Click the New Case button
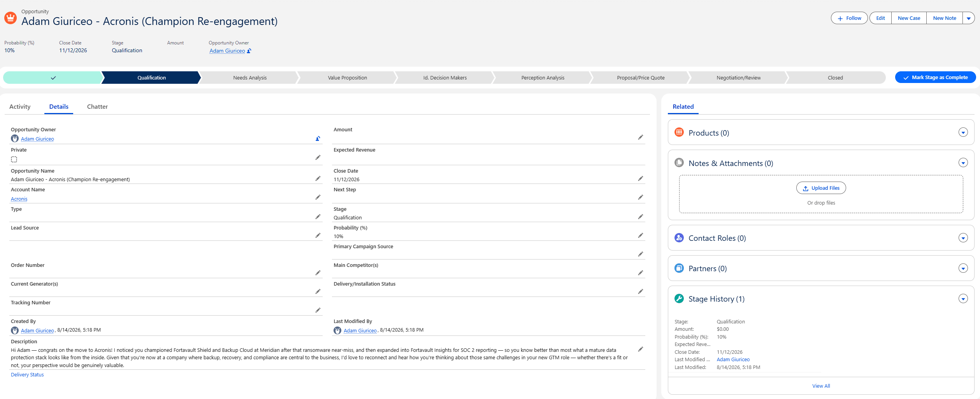 (x=909, y=18)
